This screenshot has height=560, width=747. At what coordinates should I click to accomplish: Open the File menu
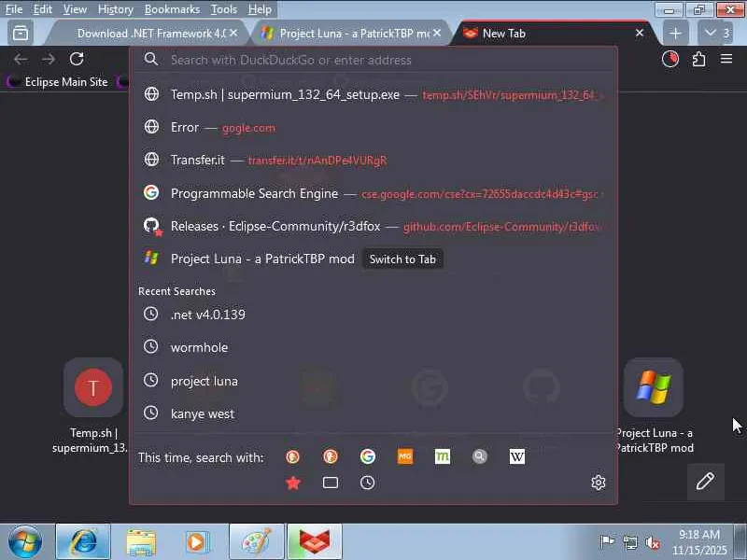(14, 9)
